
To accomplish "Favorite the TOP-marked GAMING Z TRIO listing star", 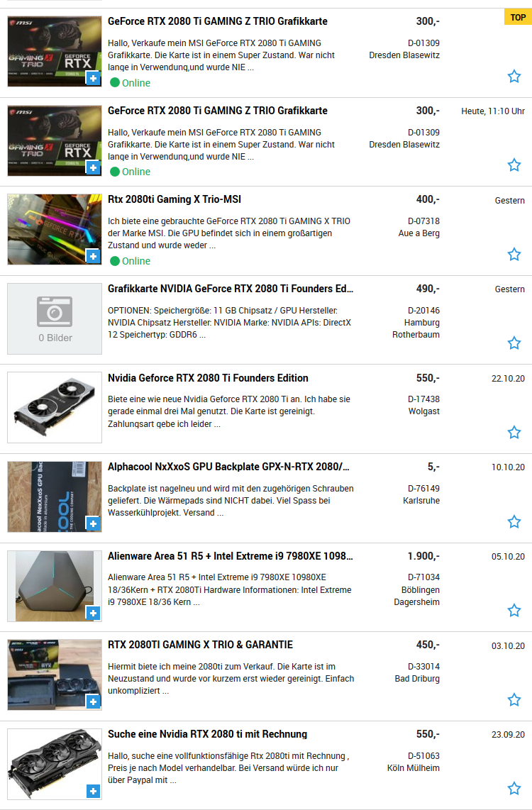I will (x=514, y=77).
